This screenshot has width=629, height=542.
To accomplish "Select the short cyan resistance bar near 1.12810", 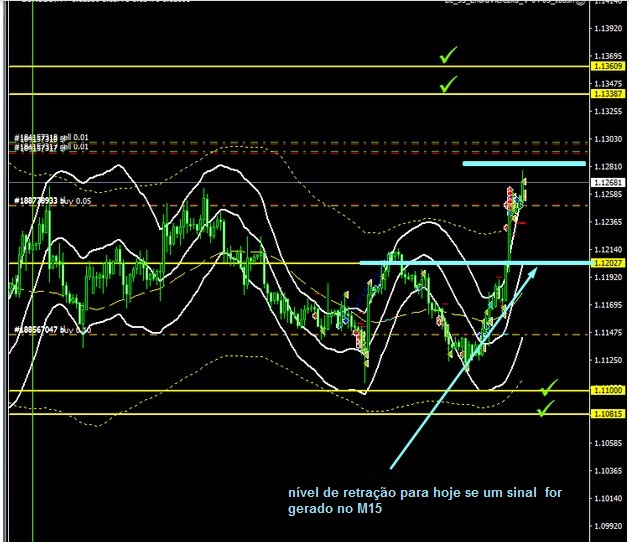I will [x=523, y=163].
